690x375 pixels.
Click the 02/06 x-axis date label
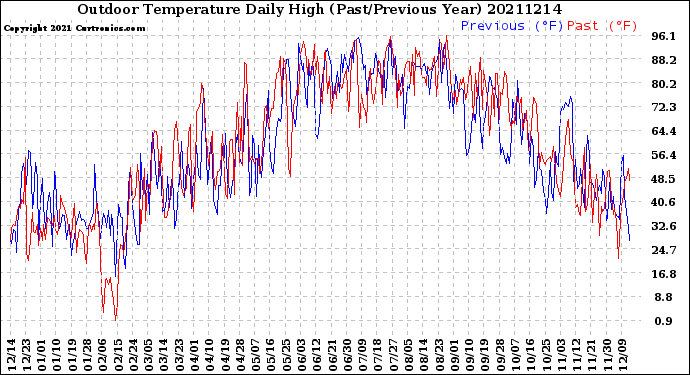102,355
